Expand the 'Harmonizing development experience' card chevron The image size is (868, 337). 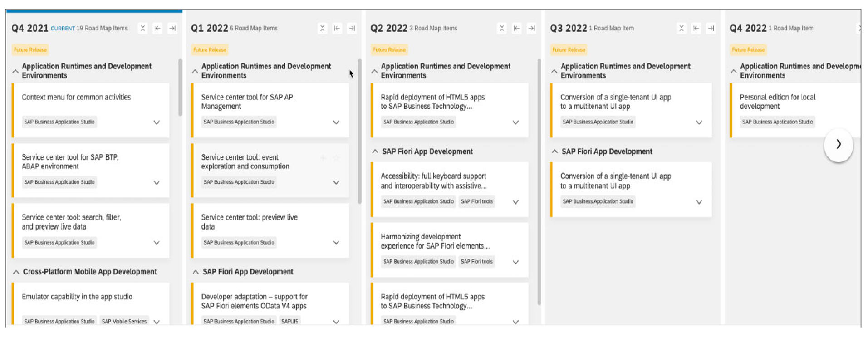(516, 262)
